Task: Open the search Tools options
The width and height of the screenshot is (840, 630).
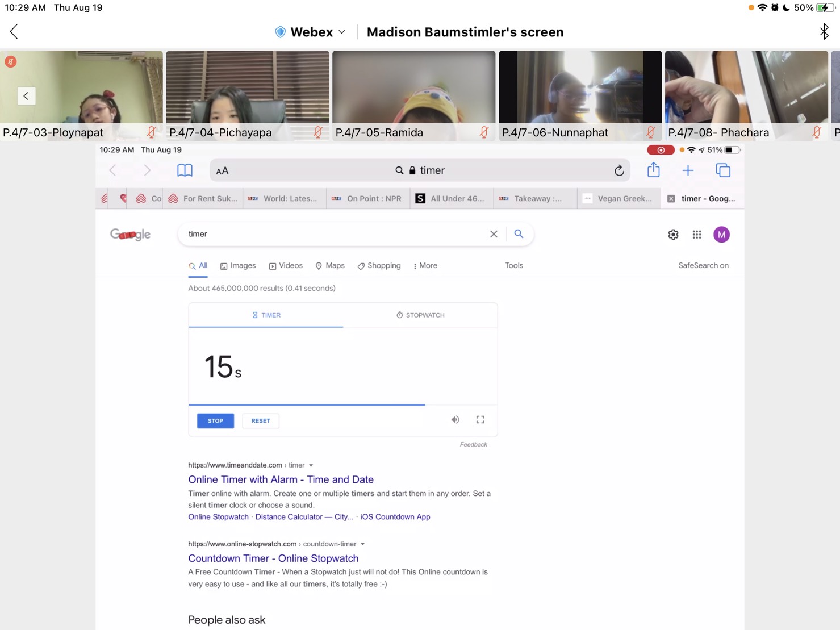Action: point(514,265)
